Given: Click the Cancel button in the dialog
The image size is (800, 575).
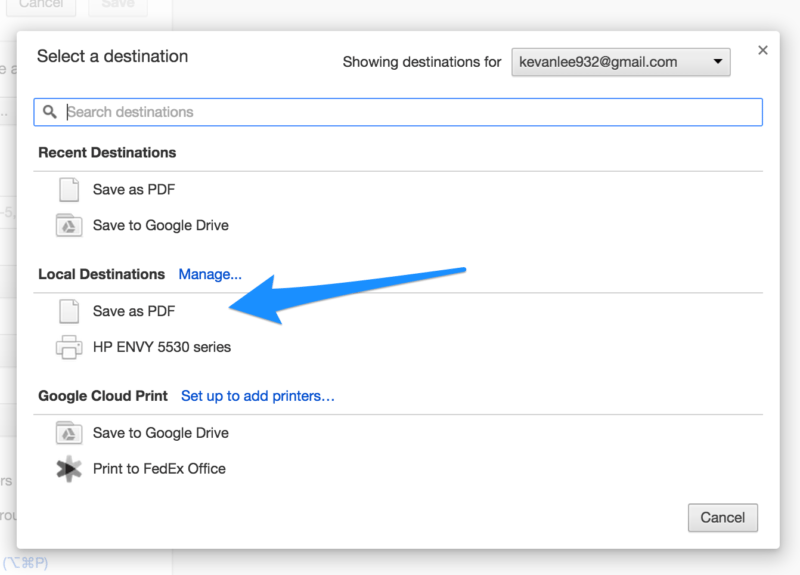Looking at the screenshot, I should pyautogui.click(x=722, y=517).
